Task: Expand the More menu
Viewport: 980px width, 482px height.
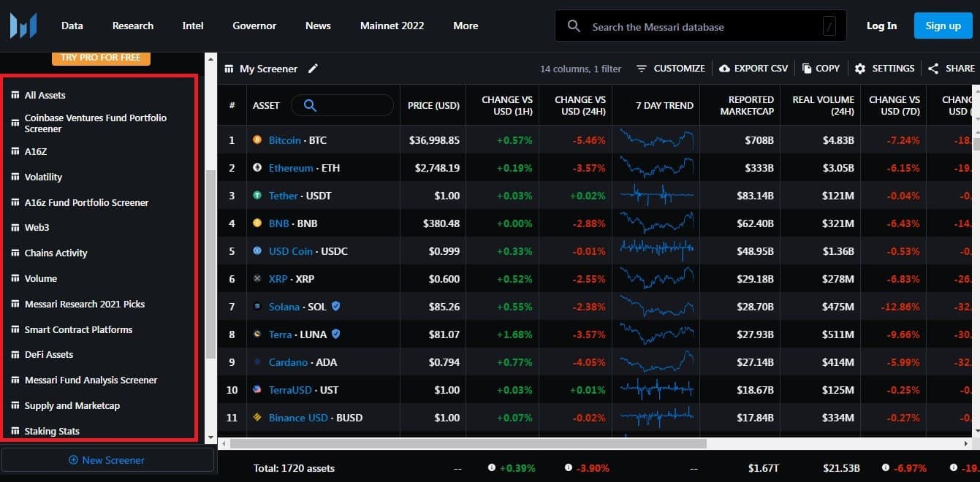Action: (466, 26)
